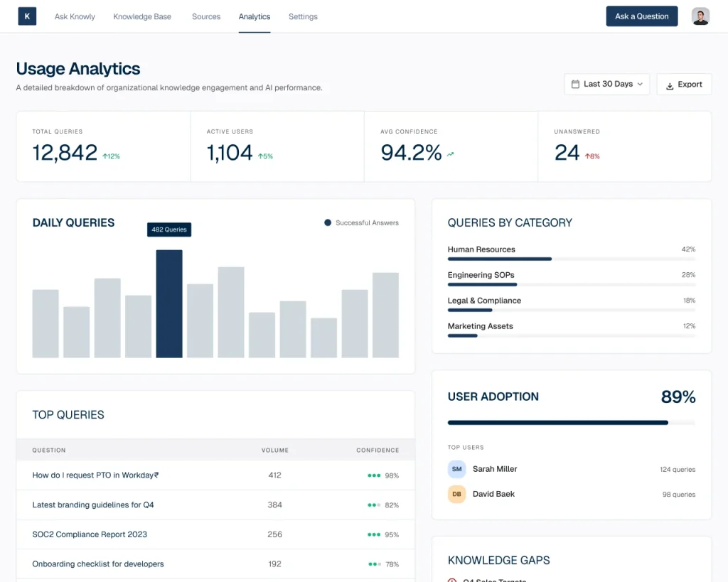Click the SM avatar for Sarah Miller
Viewport: 728px width, 582px height.
point(457,469)
